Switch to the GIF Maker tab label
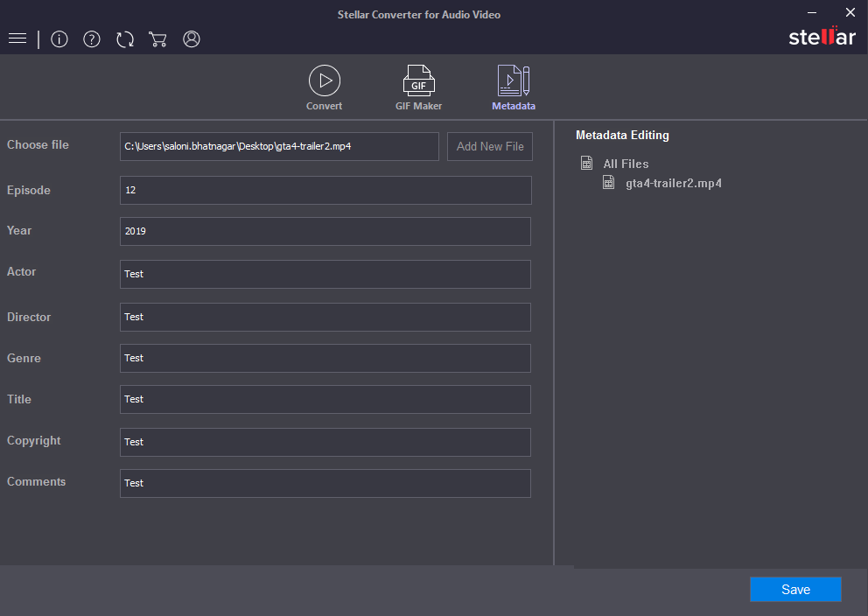868x616 pixels. click(x=418, y=106)
